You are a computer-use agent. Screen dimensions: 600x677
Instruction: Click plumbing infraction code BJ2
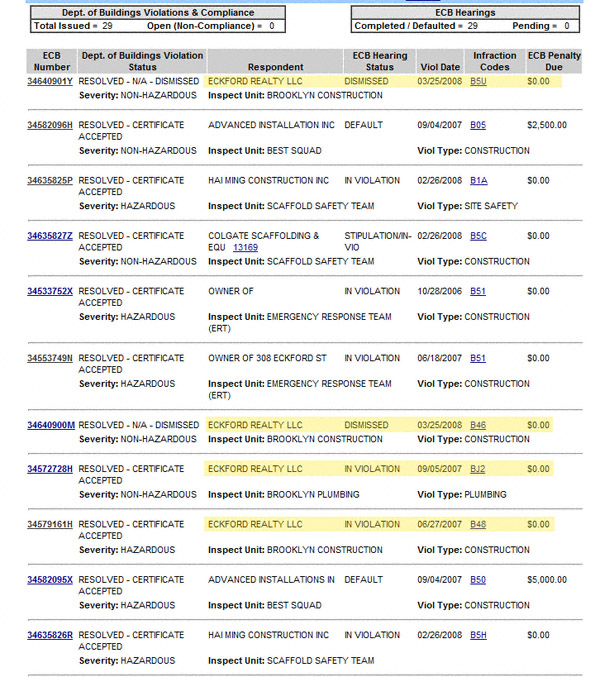pos(478,469)
